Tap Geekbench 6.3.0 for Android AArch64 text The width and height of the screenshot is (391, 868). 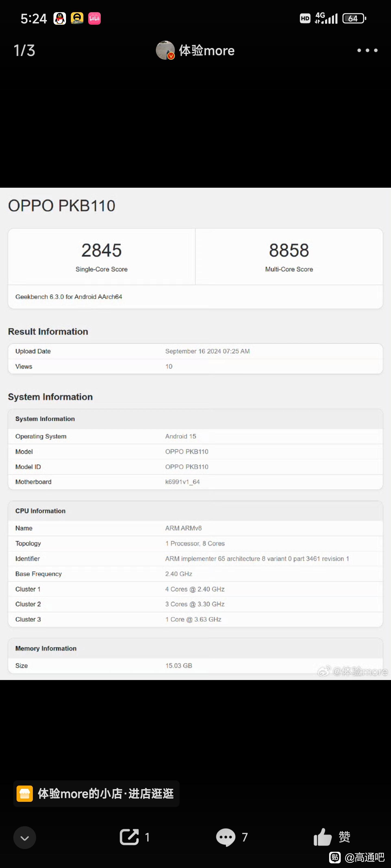click(69, 297)
